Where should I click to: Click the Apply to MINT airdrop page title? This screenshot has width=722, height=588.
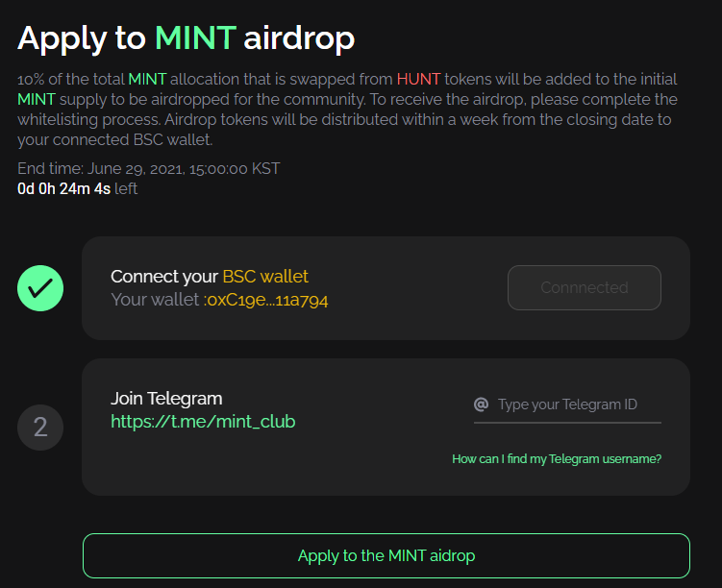(187, 37)
